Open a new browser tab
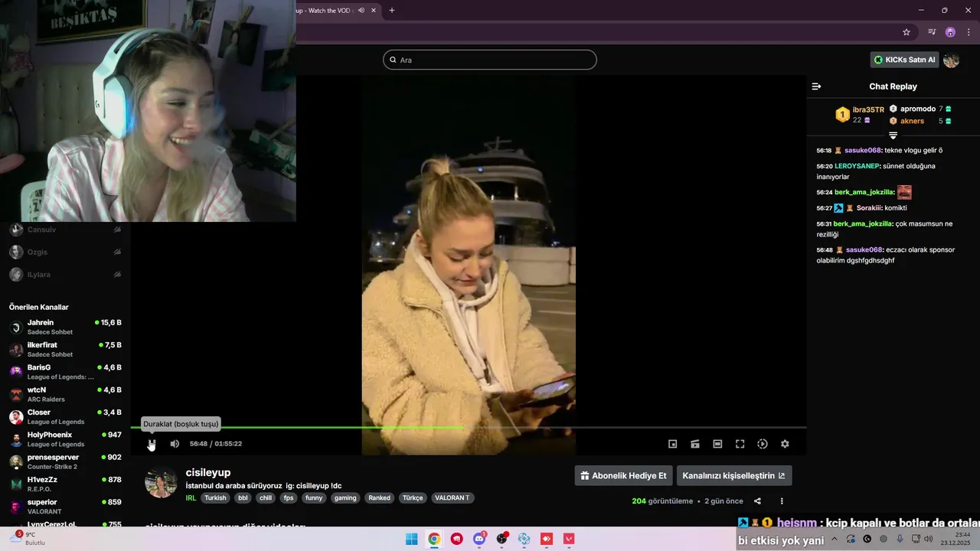The height and width of the screenshot is (551, 980). click(392, 10)
